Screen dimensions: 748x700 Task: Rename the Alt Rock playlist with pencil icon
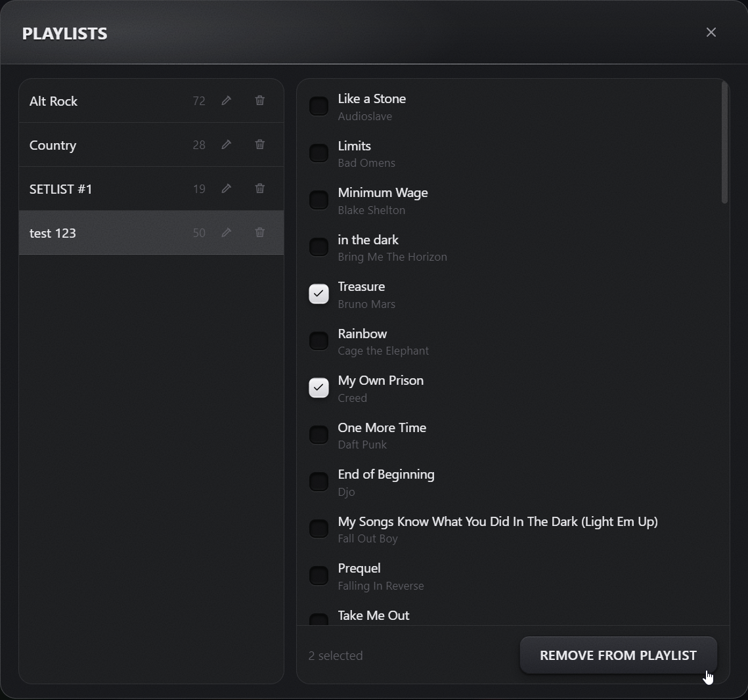227,100
